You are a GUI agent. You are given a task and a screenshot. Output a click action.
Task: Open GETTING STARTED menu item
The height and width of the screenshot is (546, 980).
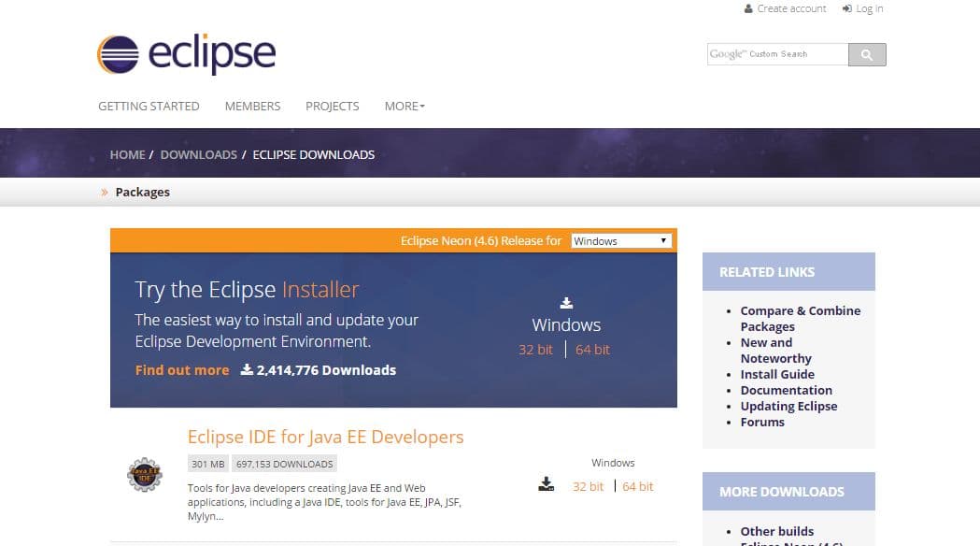[149, 107]
